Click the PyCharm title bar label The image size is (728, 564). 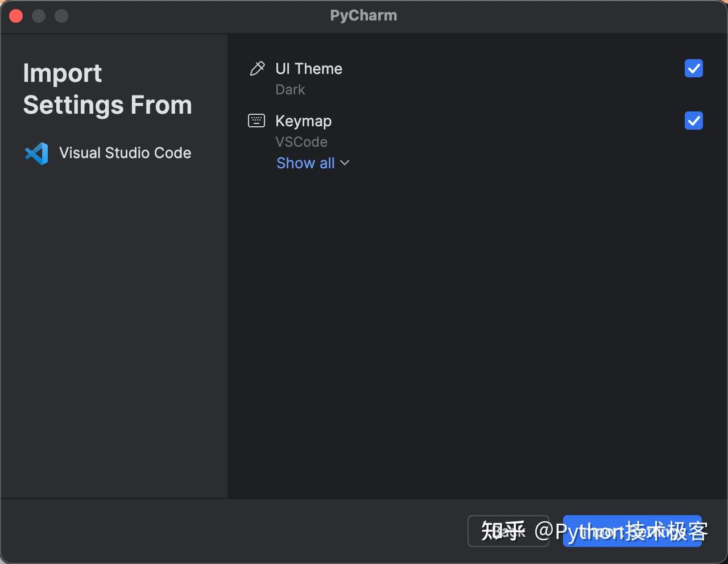[363, 15]
